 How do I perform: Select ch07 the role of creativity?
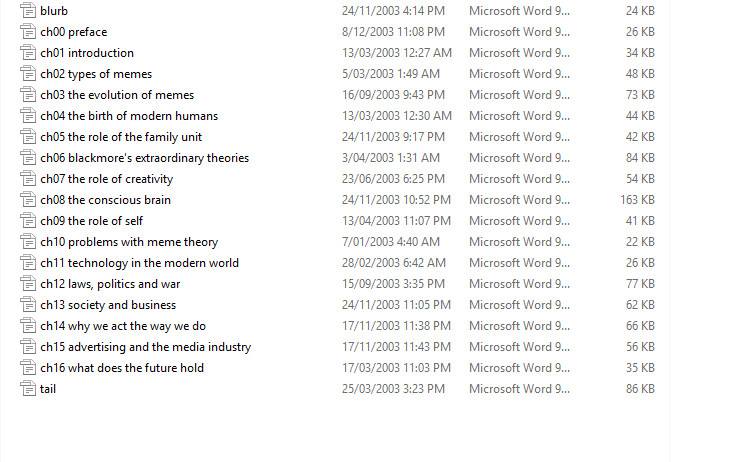106,179
